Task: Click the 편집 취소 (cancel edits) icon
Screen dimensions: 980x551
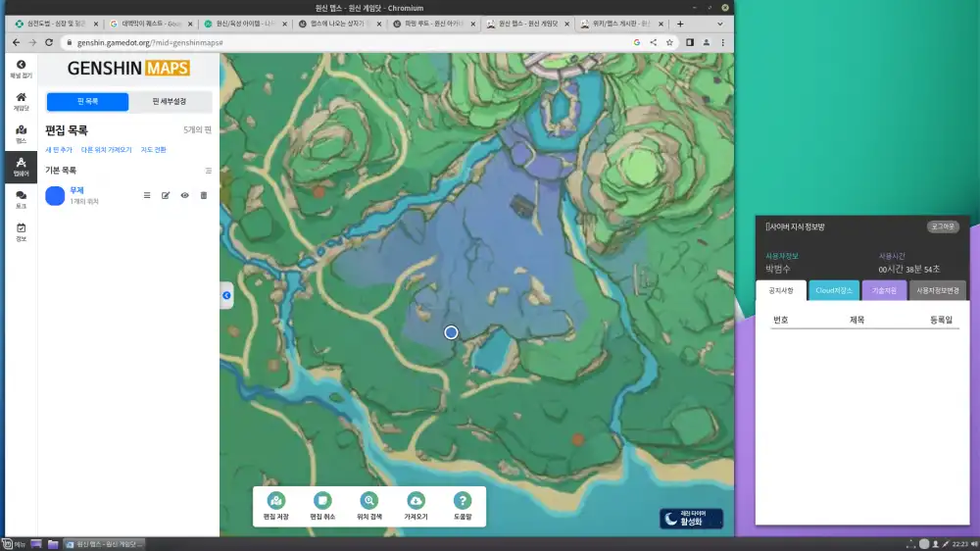Action: [x=322, y=501]
